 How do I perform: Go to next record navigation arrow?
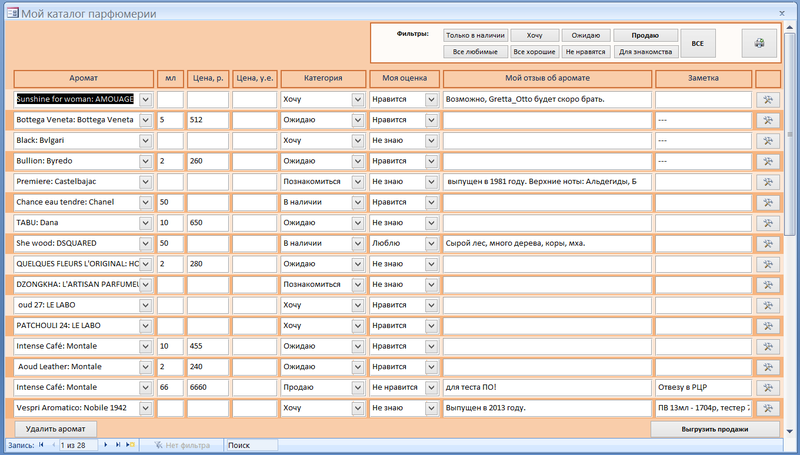point(106,445)
